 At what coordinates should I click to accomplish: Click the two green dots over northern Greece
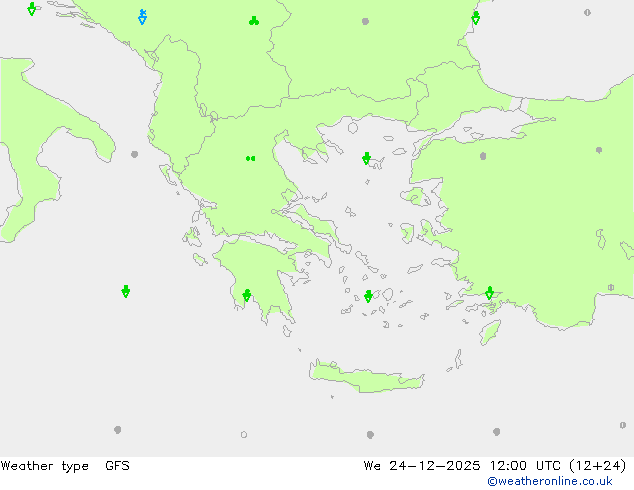coord(251,158)
